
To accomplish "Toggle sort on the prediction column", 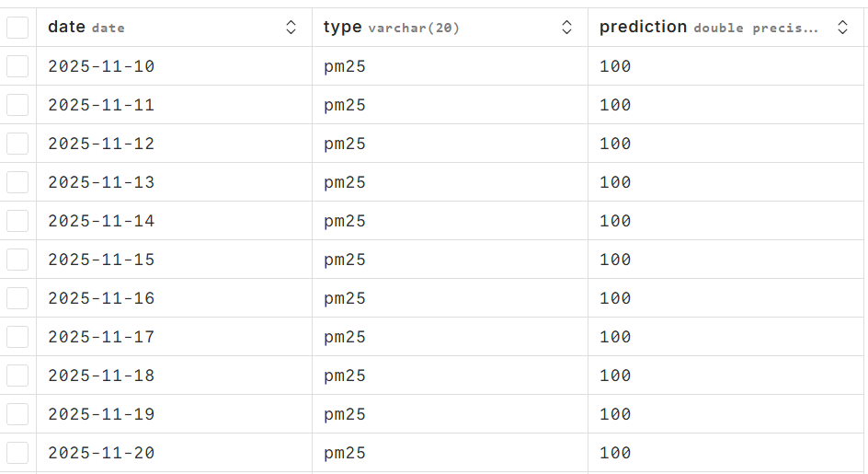I will [843, 28].
